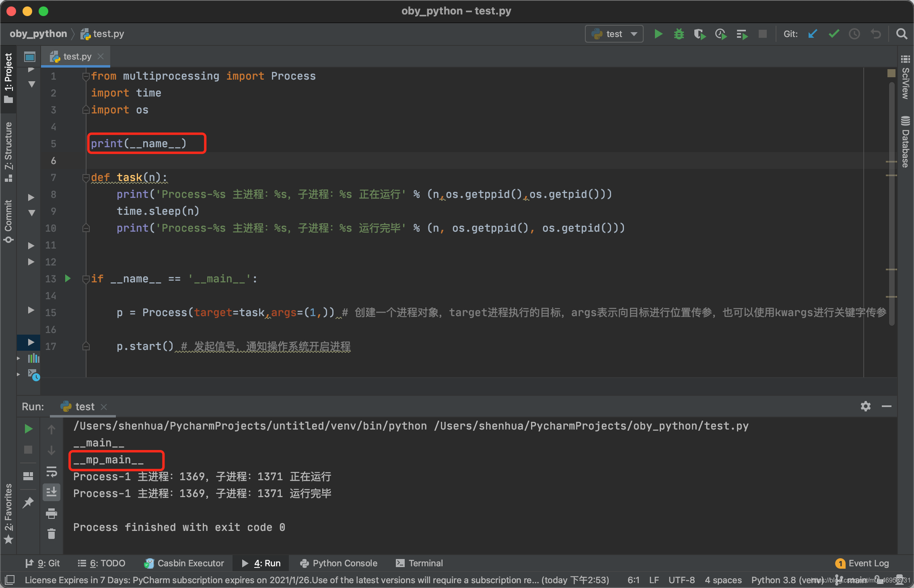Open Run panel settings gear
The image size is (914, 588).
point(866,406)
